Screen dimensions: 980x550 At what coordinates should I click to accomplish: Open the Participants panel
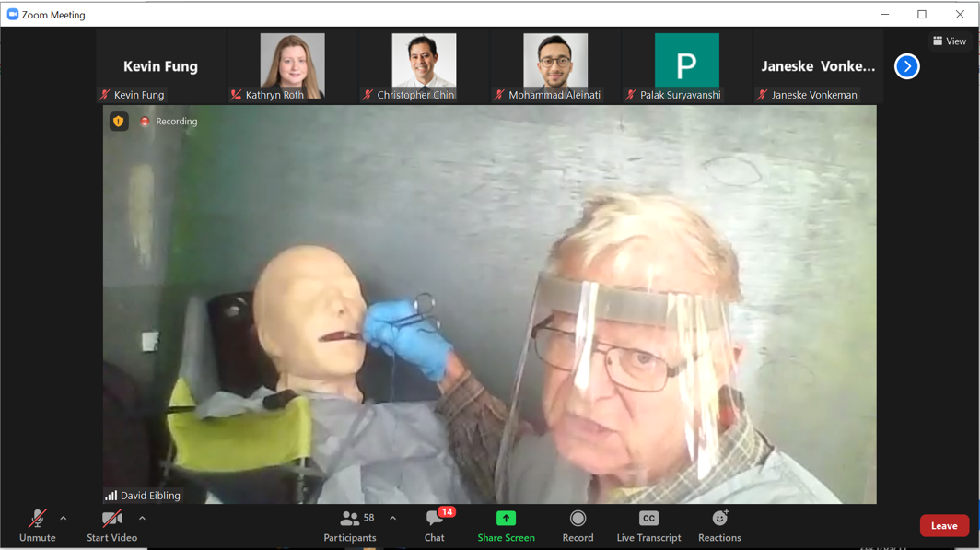coord(349,526)
